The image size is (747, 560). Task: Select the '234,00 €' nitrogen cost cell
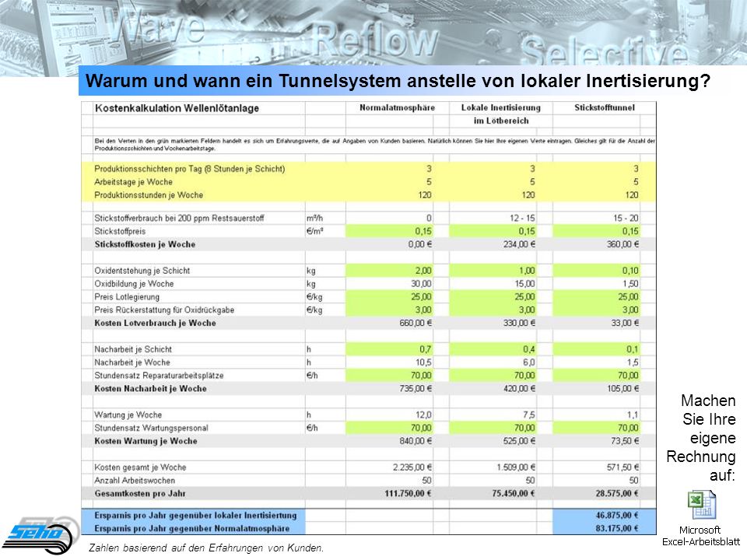[x=519, y=244]
